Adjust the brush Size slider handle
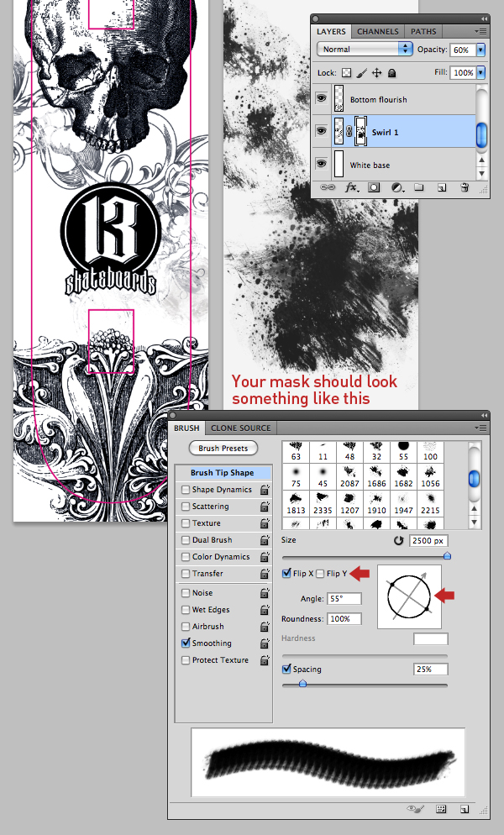The image size is (504, 835). [x=448, y=556]
